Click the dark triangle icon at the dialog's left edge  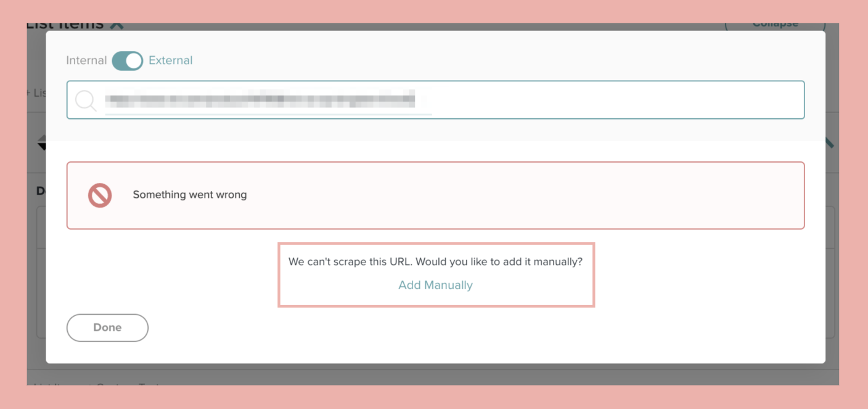point(42,145)
